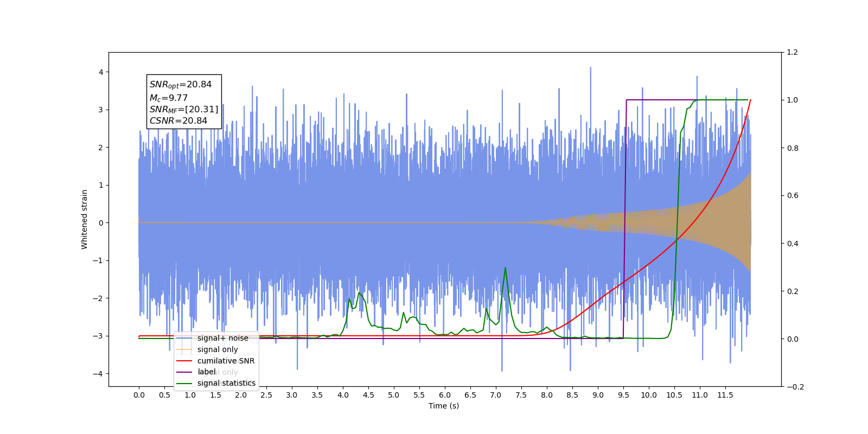The image size is (868, 434).
Task: Click the CSNR=20.84 annotation text
Action: click(178, 121)
